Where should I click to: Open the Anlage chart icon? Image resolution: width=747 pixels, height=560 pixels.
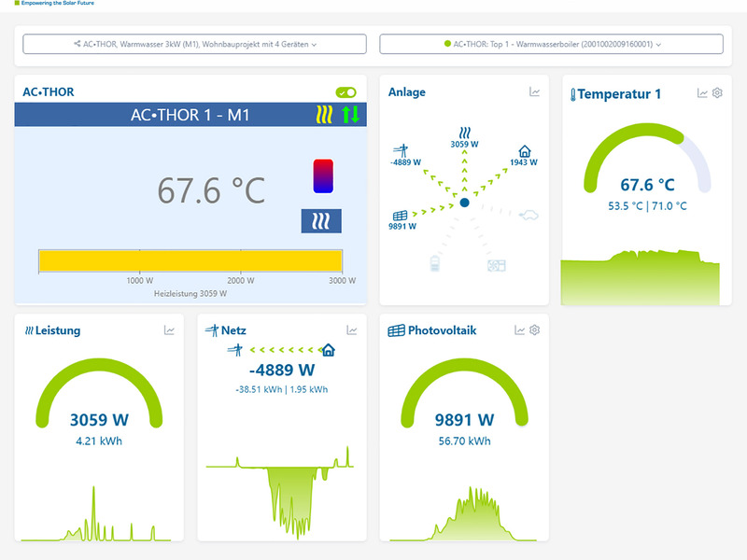click(x=534, y=91)
